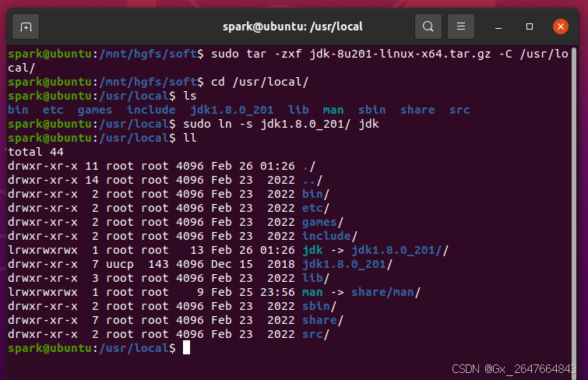Open a new terminal tab
Viewport: 588px width, 380px height.
click(26, 26)
